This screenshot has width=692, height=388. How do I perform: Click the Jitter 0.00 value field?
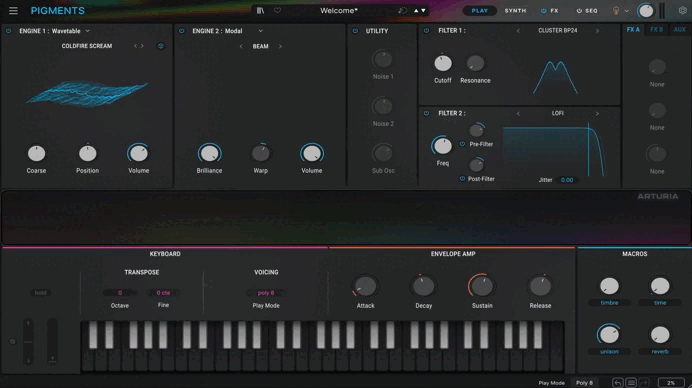tap(567, 180)
